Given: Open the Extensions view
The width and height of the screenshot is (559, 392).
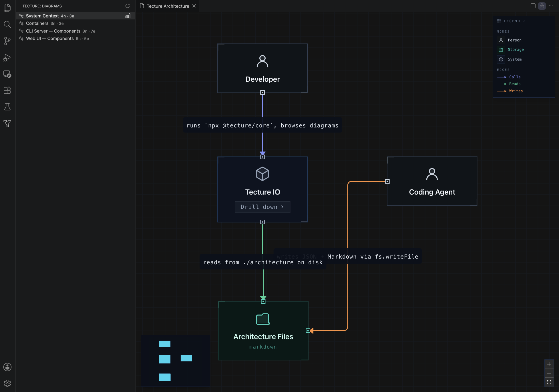Looking at the screenshot, I should click(x=7, y=90).
